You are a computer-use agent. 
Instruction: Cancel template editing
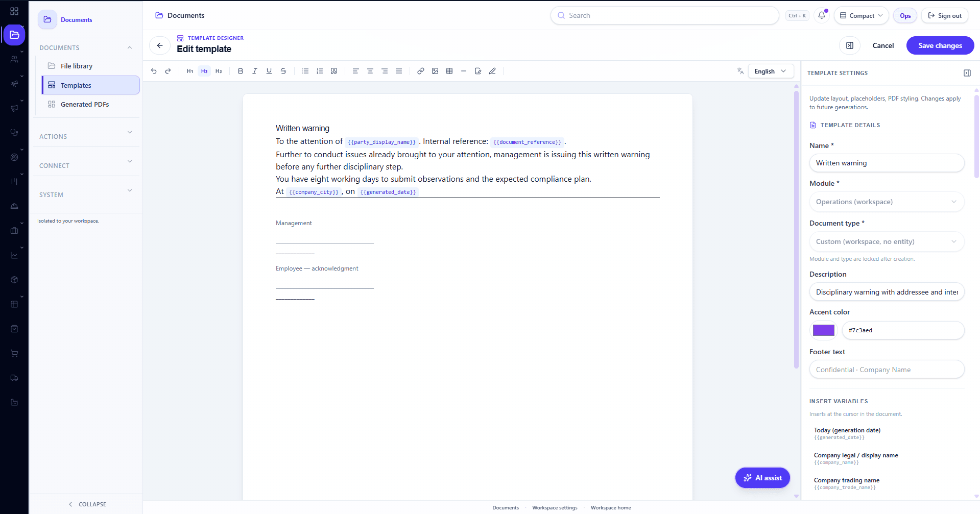coord(883,45)
